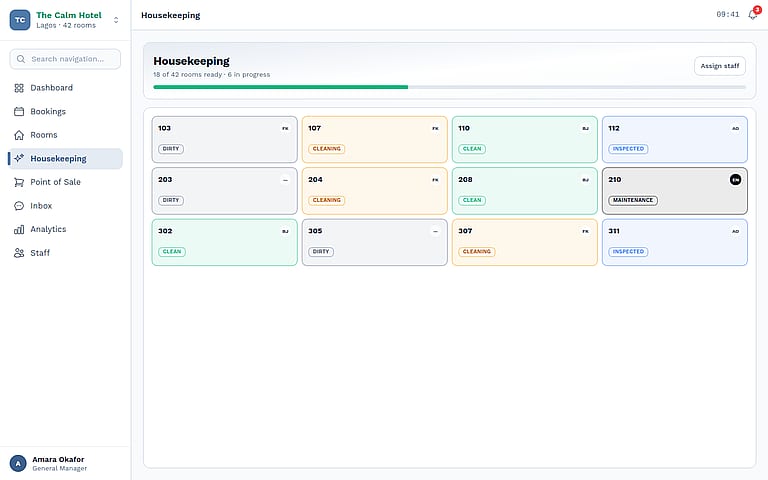768x480 pixels.
Task: Click the Point of Sale cart icon
Action: [x=19, y=182]
